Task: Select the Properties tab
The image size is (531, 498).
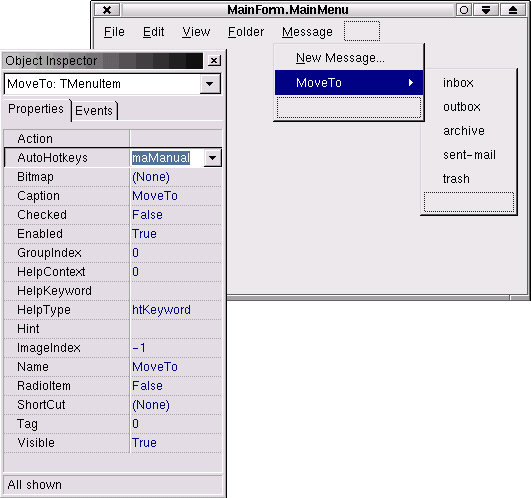Action: [36, 109]
